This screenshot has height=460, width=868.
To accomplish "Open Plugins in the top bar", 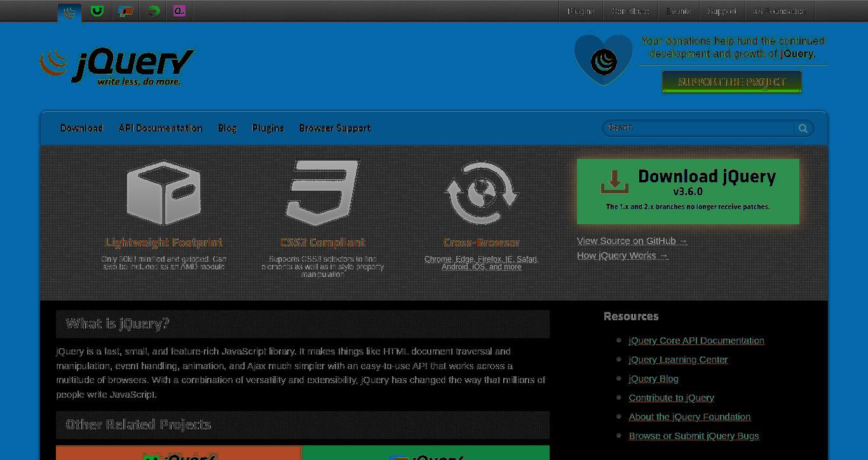I will tap(581, 11).
